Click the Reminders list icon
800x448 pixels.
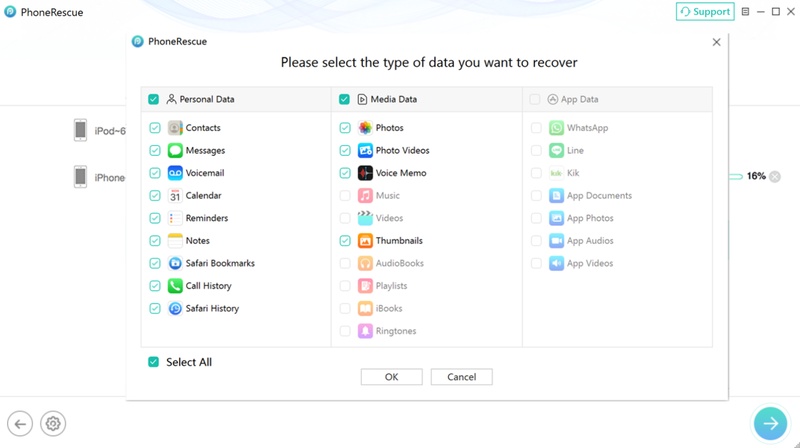[x=175, y=218]
